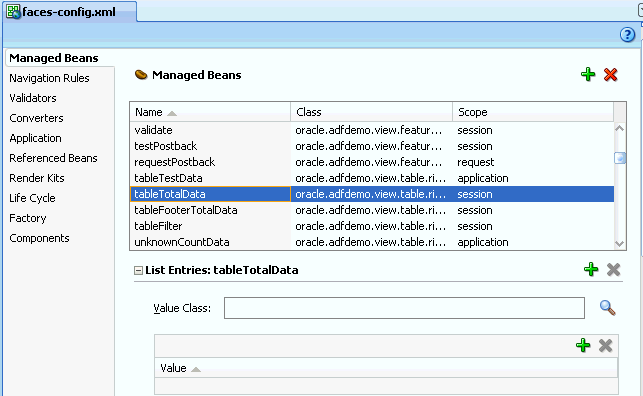
Task: Click the bean table scroll down arrow
Action: [620, 244]
